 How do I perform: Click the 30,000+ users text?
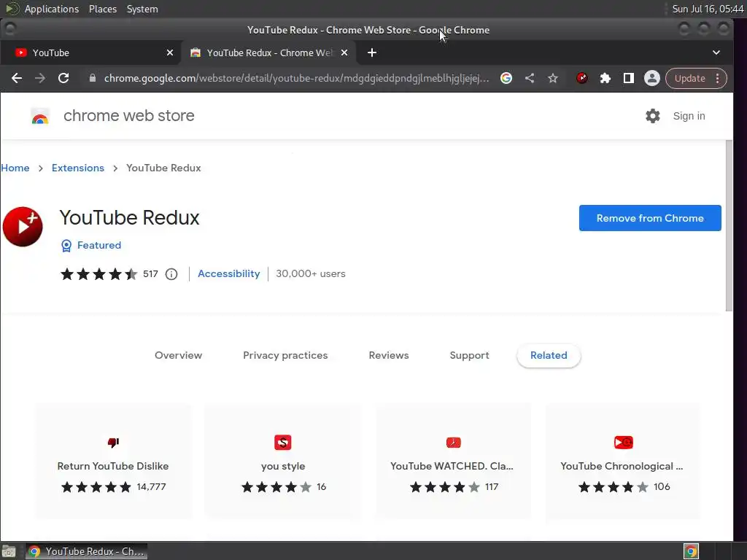tap(311, 274)
